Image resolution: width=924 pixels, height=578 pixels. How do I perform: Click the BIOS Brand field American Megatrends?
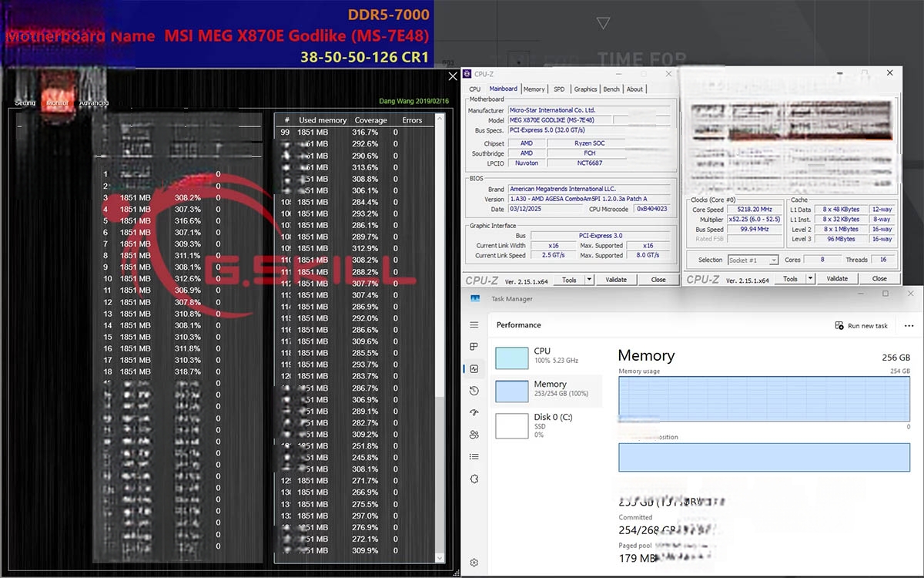589,189
